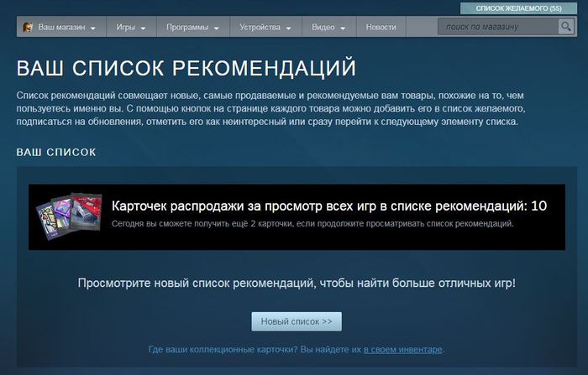This screenshot has height=375, width=588.
Task: Click inside the поиск по магазину field
Action: pyautogui.click(x=496, y=28)
